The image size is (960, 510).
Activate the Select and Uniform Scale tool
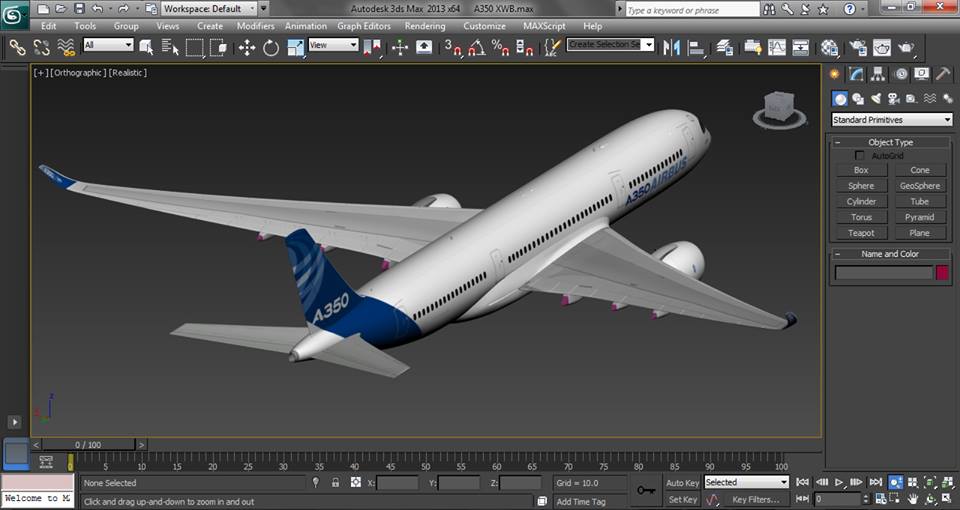tap(295, 47)
